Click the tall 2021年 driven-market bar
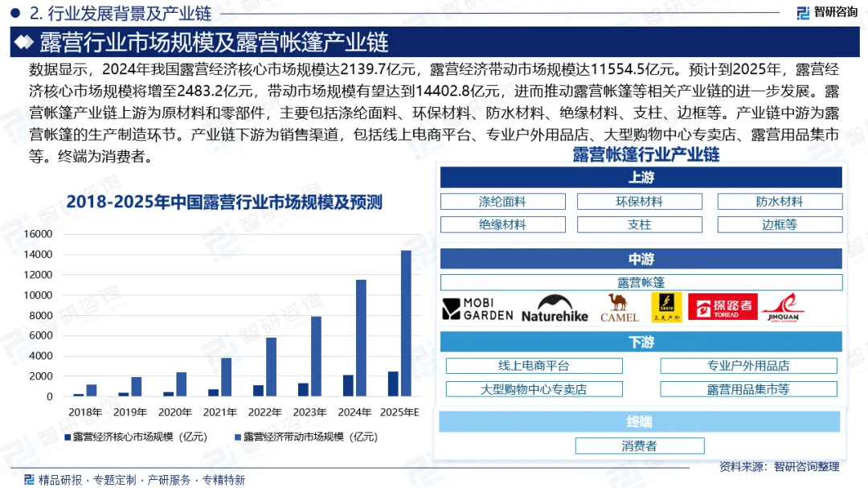 (226, 377)
